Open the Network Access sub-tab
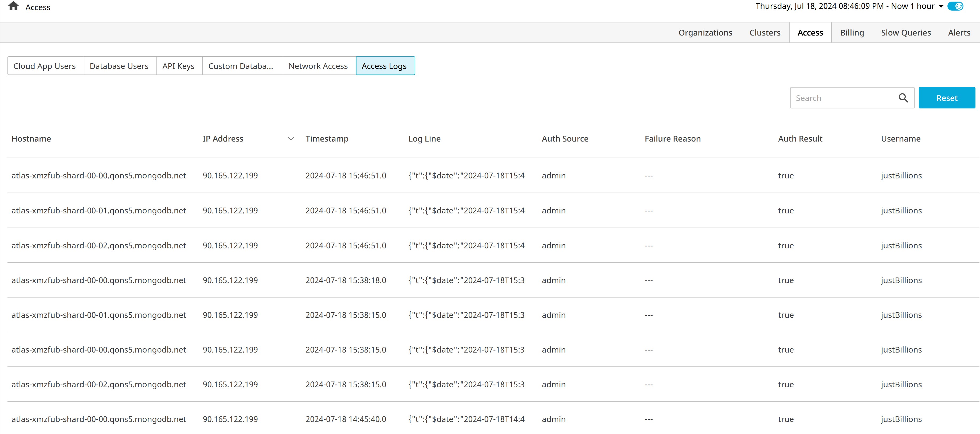980x434 pixels. tap(318, 66)
